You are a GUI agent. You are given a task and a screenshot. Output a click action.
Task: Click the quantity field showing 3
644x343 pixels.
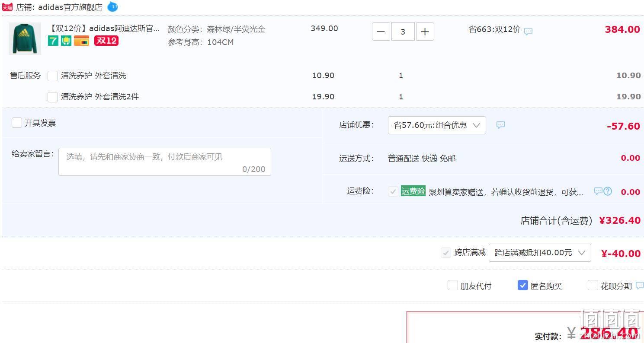[403, 32]
